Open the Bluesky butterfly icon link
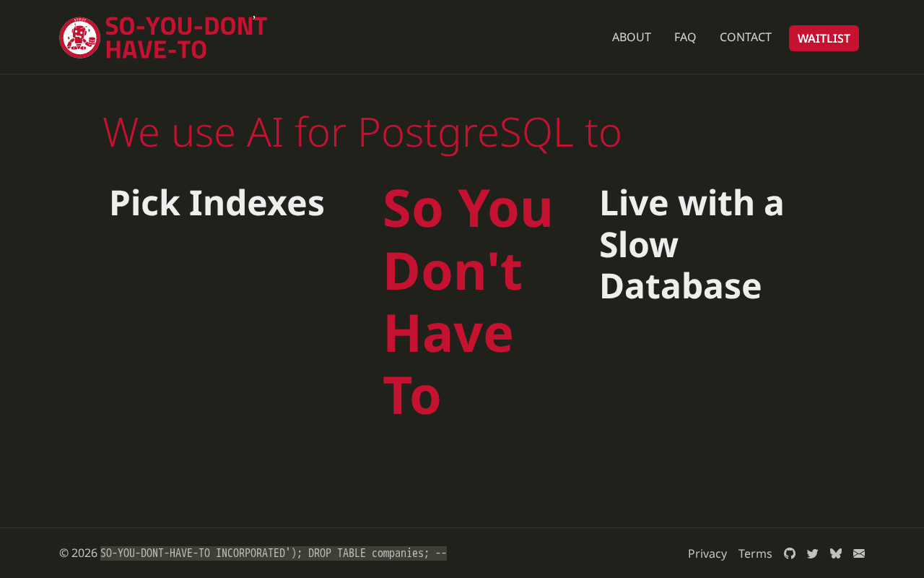Viewport: 924px width, 578px height. pyautogui.click(x=836, y=553)
